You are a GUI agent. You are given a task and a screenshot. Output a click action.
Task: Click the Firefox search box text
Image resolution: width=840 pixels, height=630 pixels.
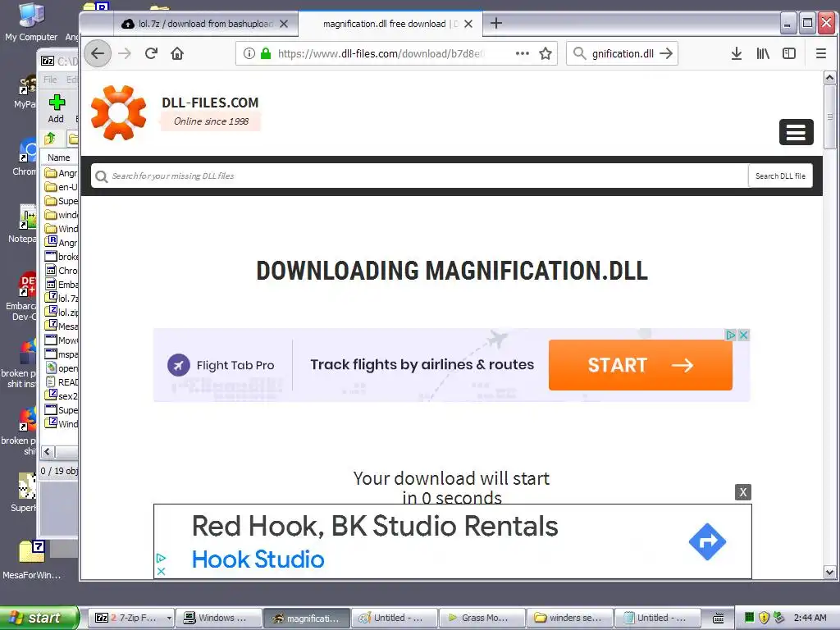click(x=623, y=53)
